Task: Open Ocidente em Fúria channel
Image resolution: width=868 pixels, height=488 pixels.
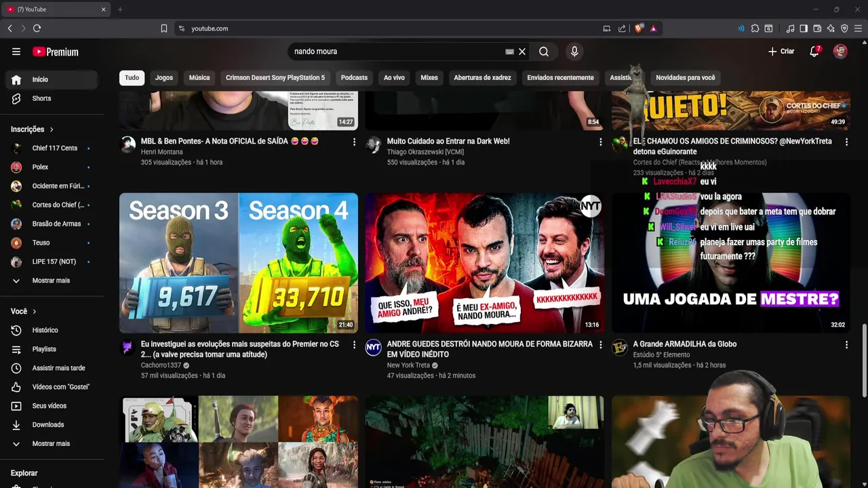Action: point(52,186)
